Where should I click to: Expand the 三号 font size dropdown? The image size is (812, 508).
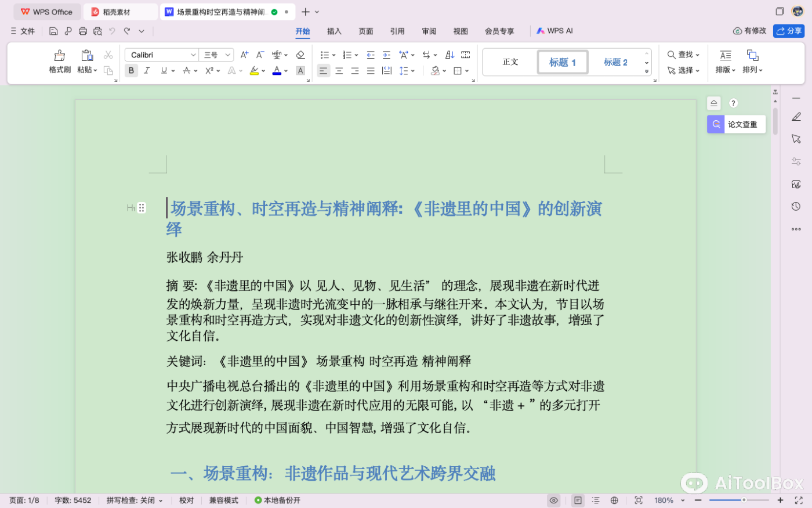226,54
